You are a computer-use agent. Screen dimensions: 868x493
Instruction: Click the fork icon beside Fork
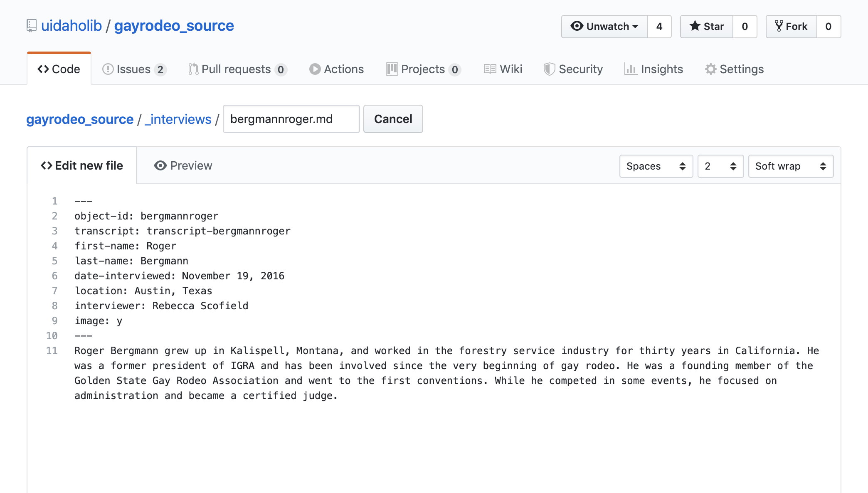[779, 26]
